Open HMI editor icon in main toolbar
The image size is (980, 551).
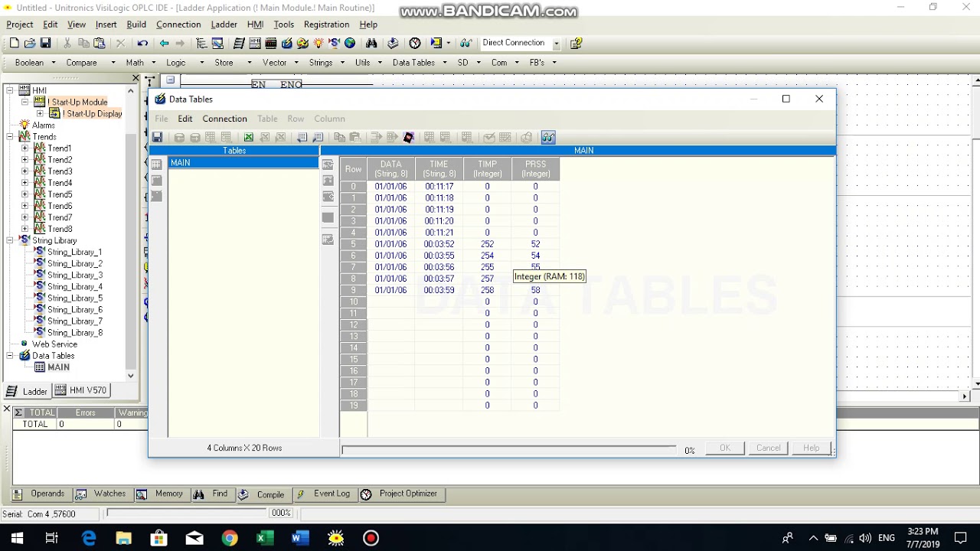(255, 43)
